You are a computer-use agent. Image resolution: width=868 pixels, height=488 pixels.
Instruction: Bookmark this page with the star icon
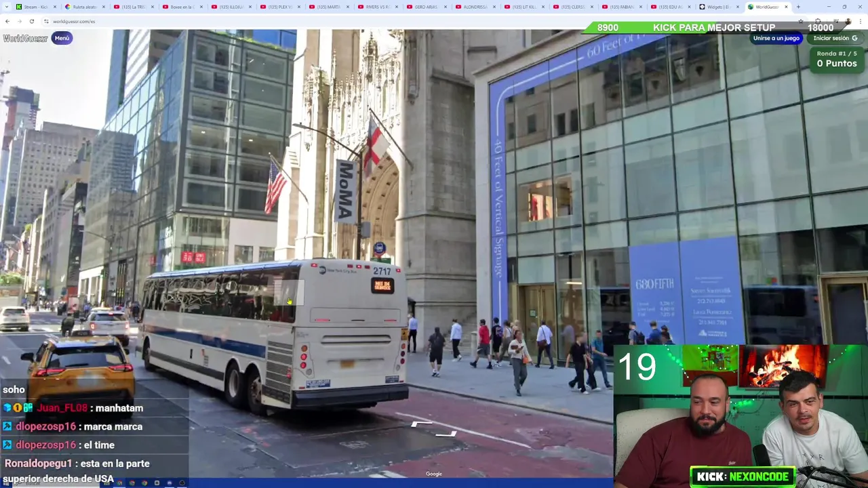click(x=800, y=21)
